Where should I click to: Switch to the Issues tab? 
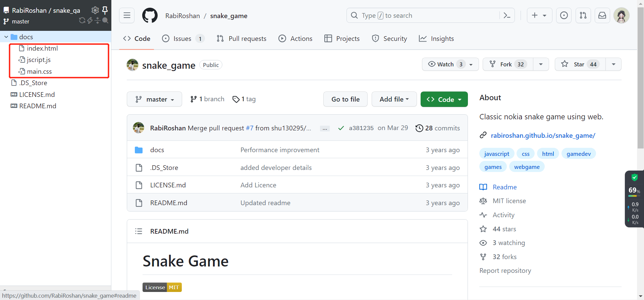[182, 39]
